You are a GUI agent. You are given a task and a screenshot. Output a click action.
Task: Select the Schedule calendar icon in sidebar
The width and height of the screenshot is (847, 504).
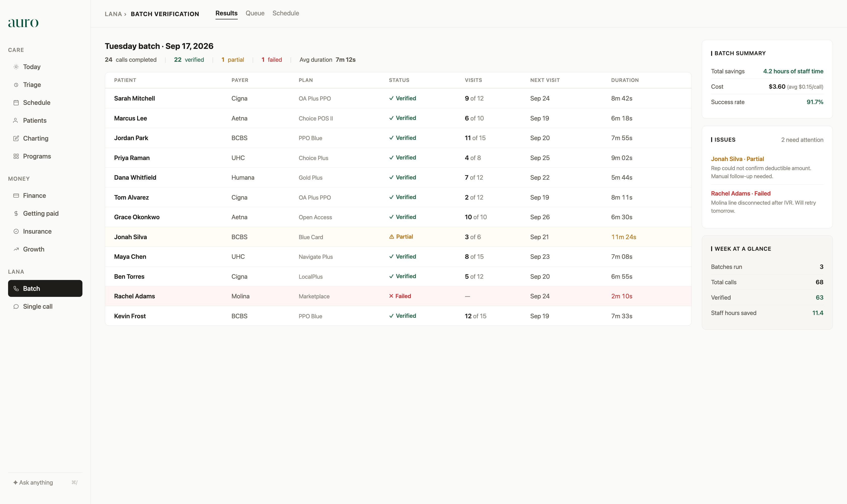(x=16, y=103)
